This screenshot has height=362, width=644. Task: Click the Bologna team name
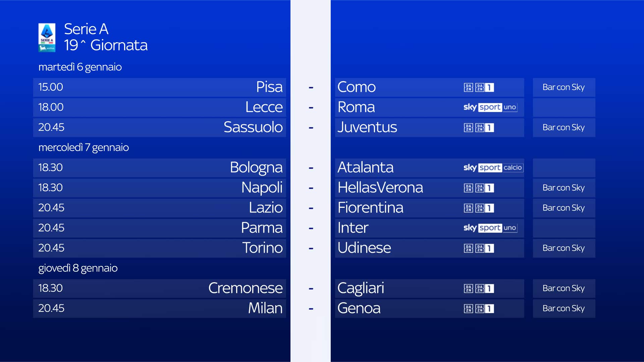[256, 168]
